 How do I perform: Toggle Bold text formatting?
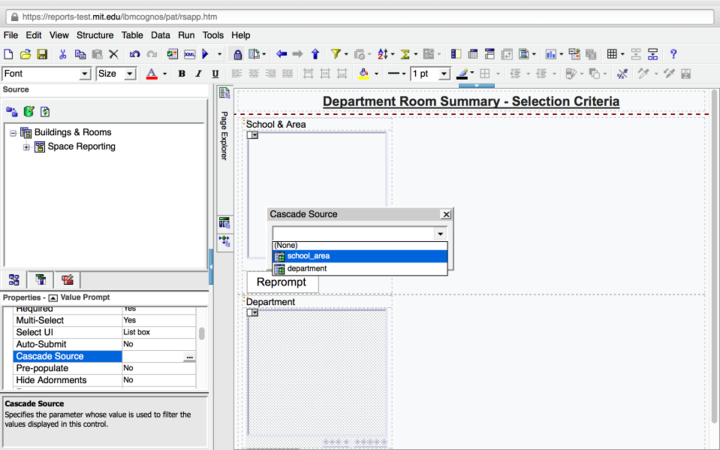coord(182,74)
